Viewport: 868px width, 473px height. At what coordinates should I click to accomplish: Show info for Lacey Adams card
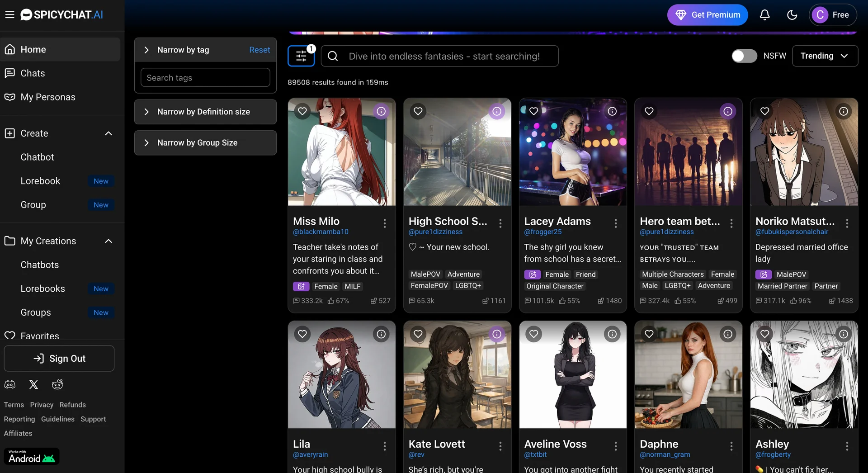612,111
